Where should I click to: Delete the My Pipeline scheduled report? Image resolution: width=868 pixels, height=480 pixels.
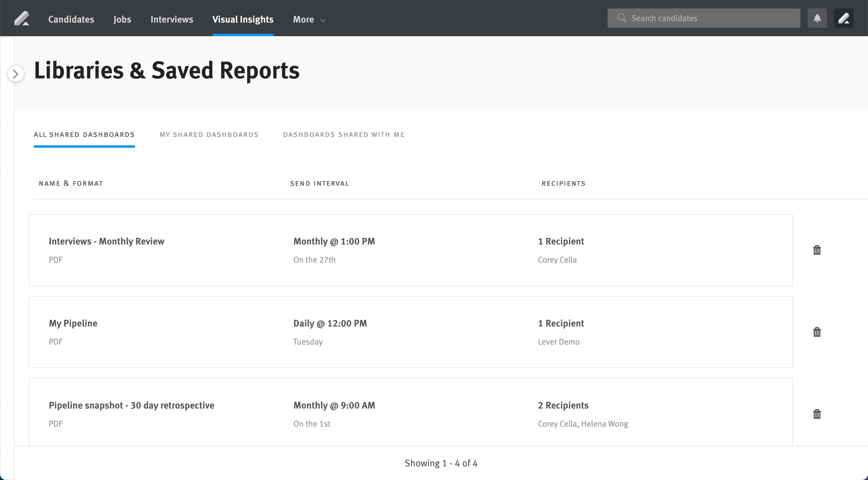[817, 332]
